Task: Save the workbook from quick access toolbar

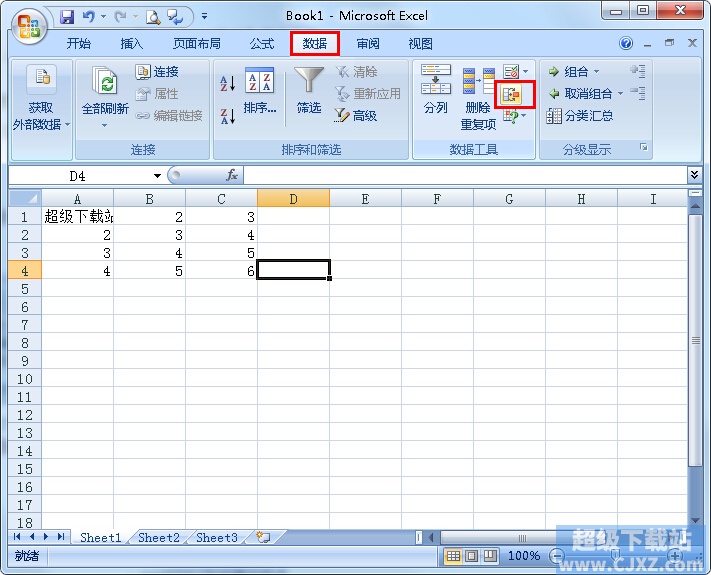Action: click(x=67, y=17)
